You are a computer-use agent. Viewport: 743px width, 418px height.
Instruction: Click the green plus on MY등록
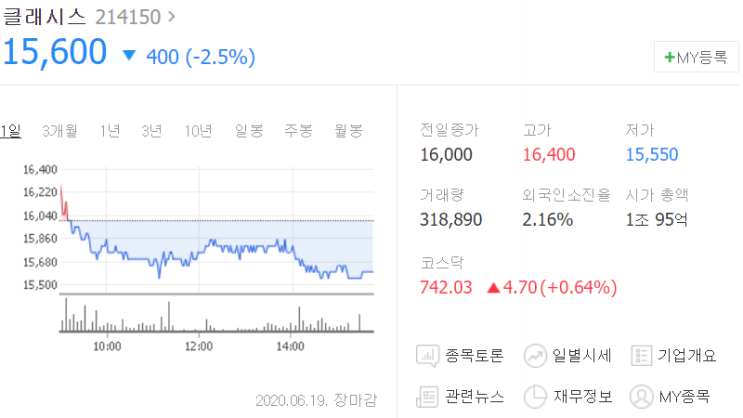pos(669,57)
